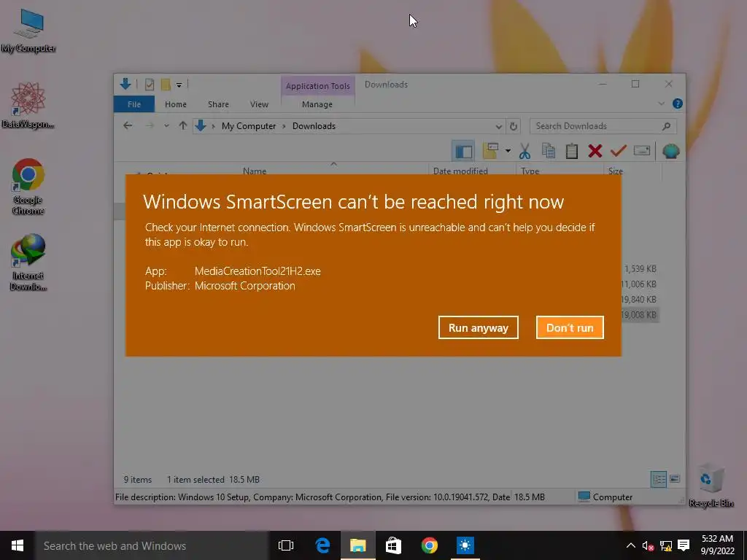Open Chrome from the taskbar
Screen dimensions: 747x560
[429, 545]
